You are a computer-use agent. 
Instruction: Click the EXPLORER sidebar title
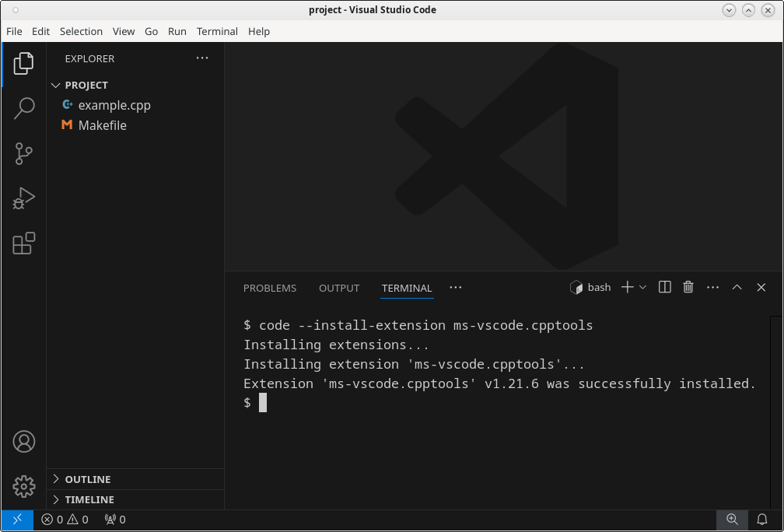point(89,59)
